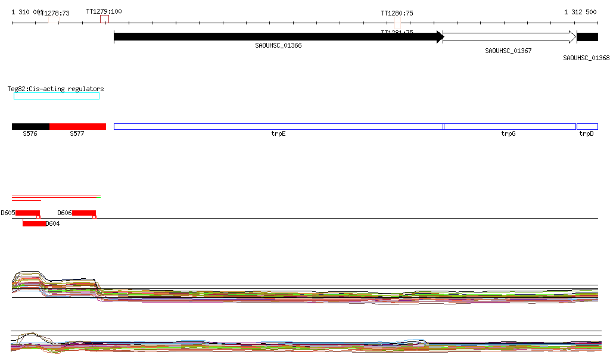Select the white SAOUHSC_01367 gene arrow
This screenshot has height=364, width=610.
pyautogui.click(x=509, y=37)
